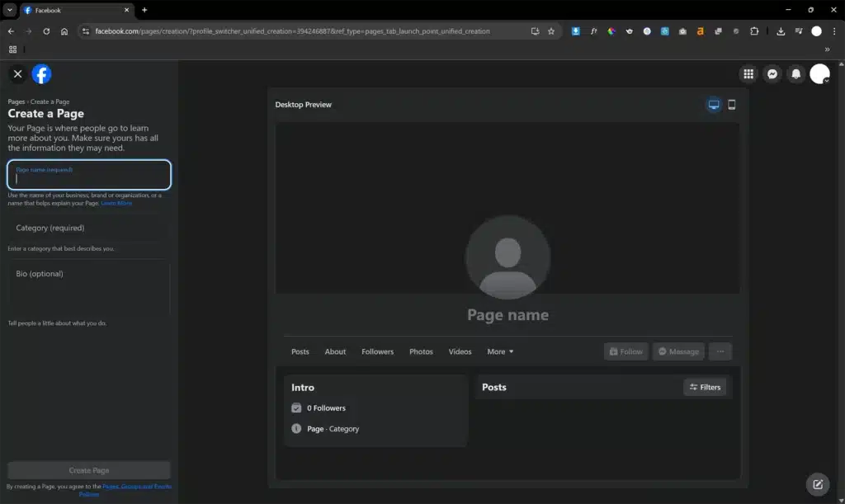Click the install app icon in address bar
The height and width of the screenshot is (504, 845).
(535, 31)
